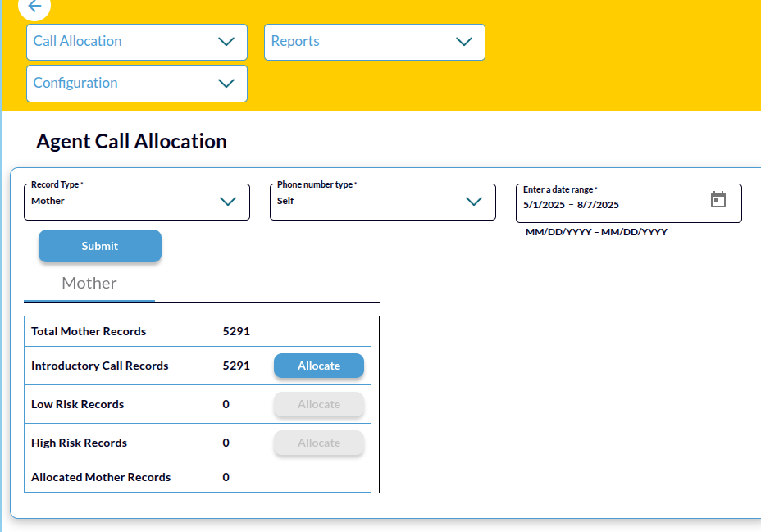Click the Introductory Call Records label

100,366
